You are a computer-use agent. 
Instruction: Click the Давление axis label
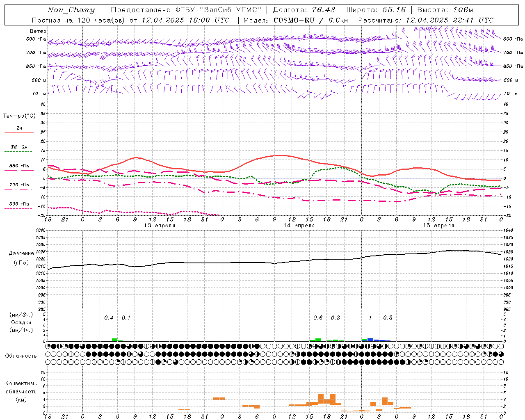(21, 253)
